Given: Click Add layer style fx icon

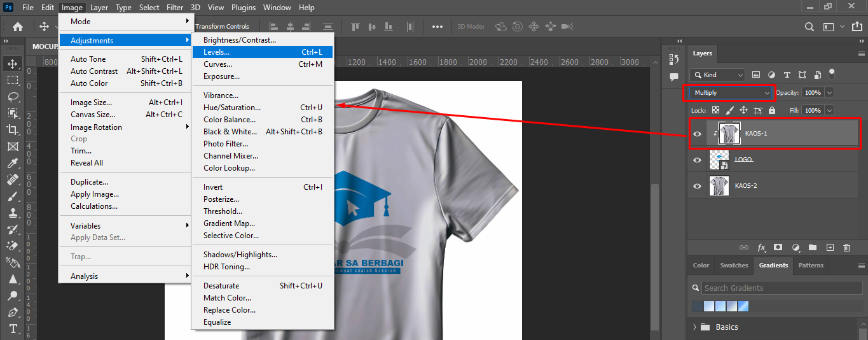Looking at the screenshot, I should (761, 247).
